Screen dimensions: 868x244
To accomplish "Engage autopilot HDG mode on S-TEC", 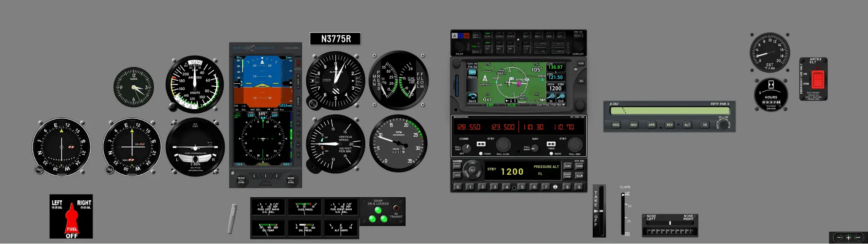I will 616,125.
